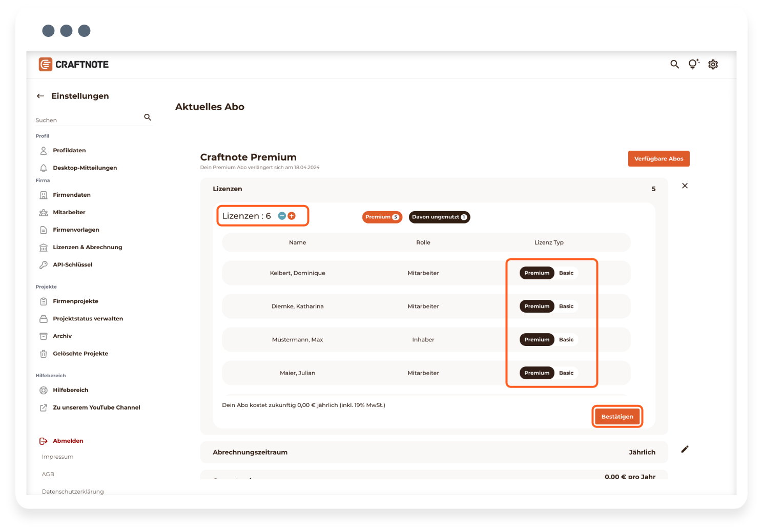
Task: Click the Firmenprojekte clipboard icon
Action: pos(44,301)
